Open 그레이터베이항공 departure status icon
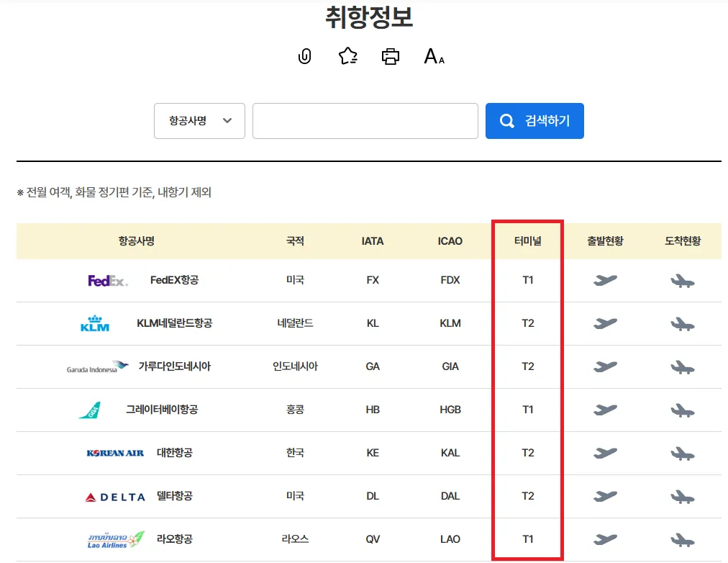The width and height of the screenshot is (728, 563). pyautogui.click(x=605, y=410)
